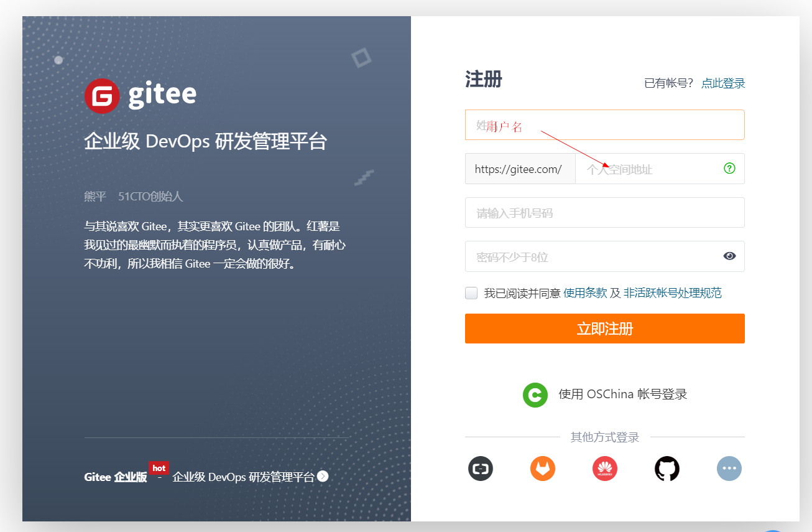Image resolution: width=812 pixels, height=532 pixels.
Task: Focus the 姓名 name input field
Action: [605, 124]
